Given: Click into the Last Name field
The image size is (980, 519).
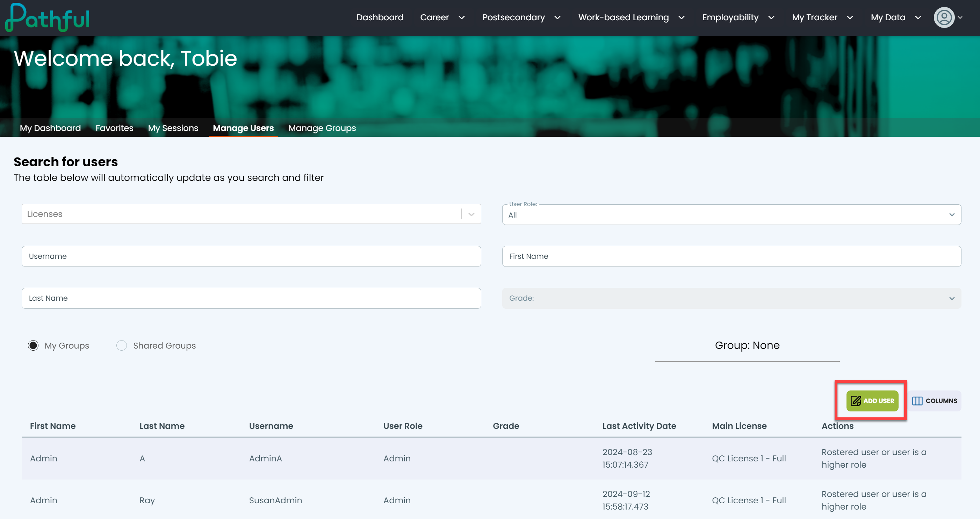Looking at the screenshot, I should 251,298.
